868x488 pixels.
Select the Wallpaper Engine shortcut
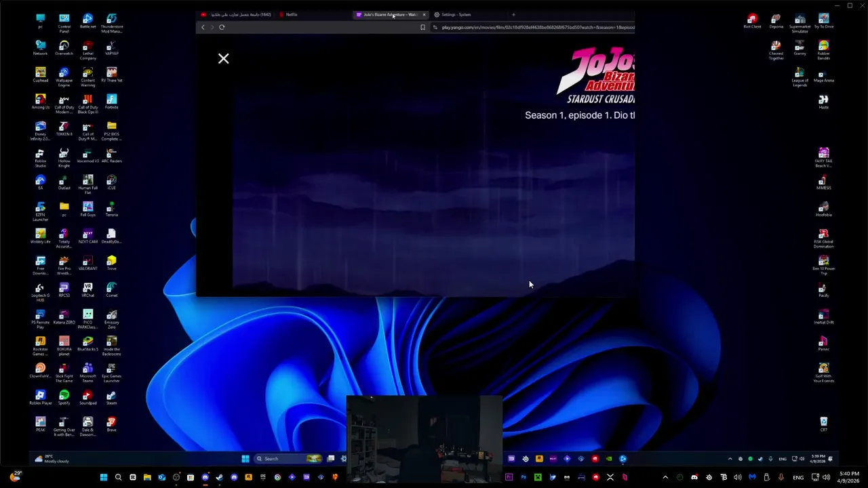coord(64,77)
